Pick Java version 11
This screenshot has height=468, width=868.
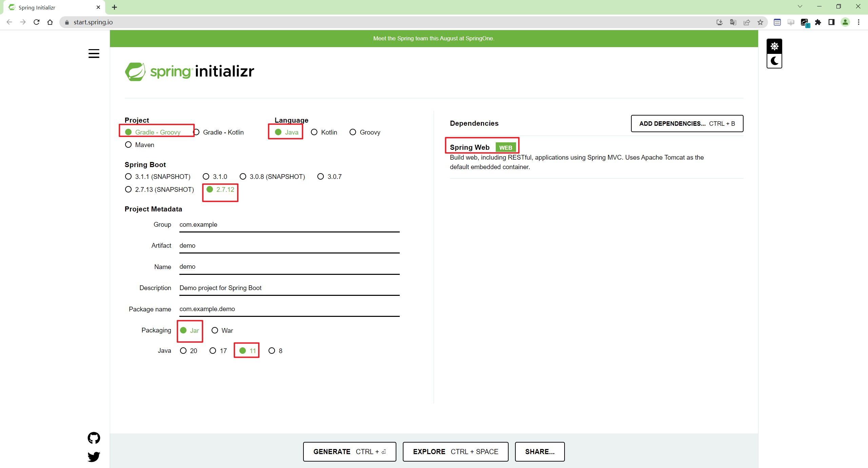[x=248, y=351]
